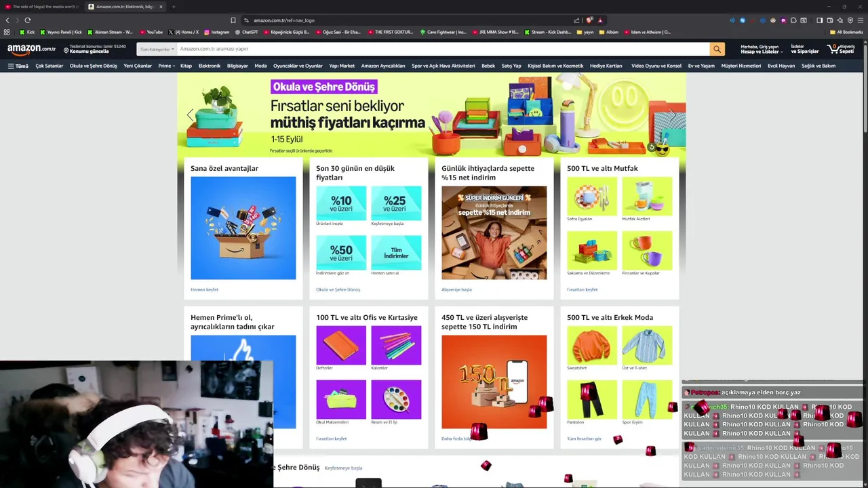Click Süper İndirim Günleri promo image

pos(494,232)
